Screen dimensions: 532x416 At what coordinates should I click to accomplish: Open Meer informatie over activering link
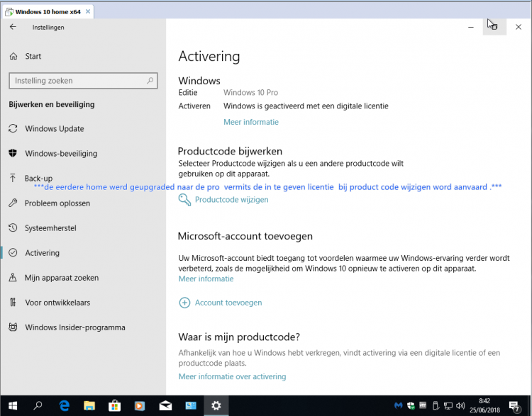[x=232, y=376]
